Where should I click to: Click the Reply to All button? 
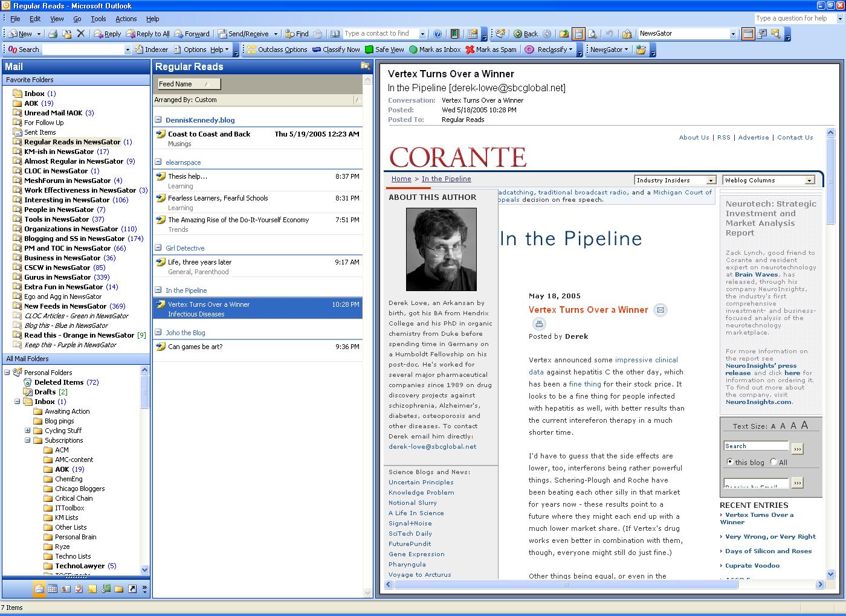click(147, 34)
